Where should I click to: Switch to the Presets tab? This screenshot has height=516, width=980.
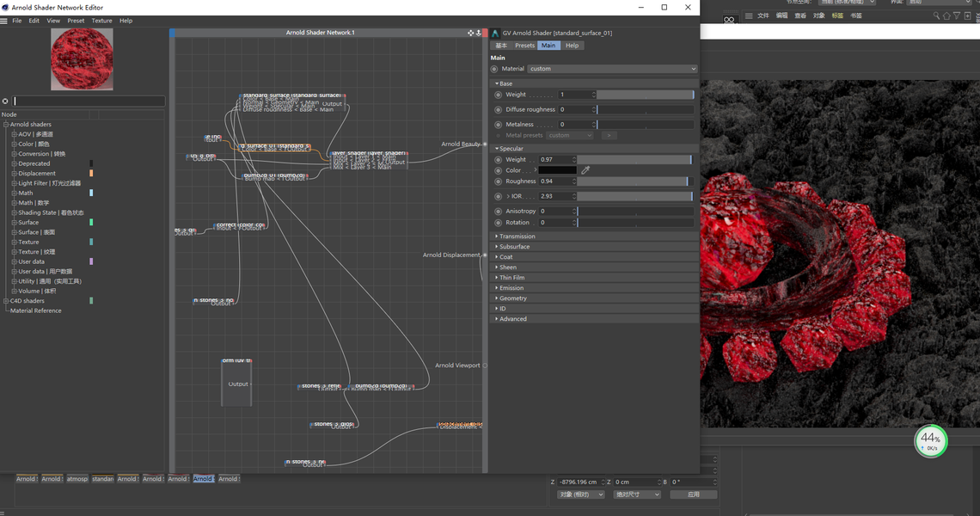point(524,46)
